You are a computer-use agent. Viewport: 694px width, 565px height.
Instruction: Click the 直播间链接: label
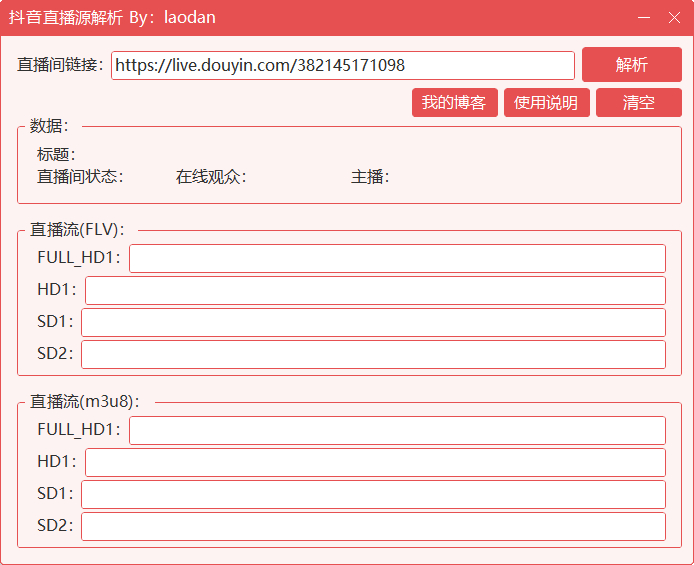(60, 65)
